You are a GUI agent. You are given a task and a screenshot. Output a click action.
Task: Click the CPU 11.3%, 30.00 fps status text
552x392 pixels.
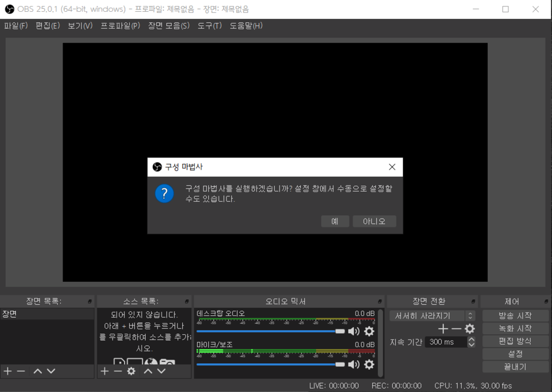[473, 386]
